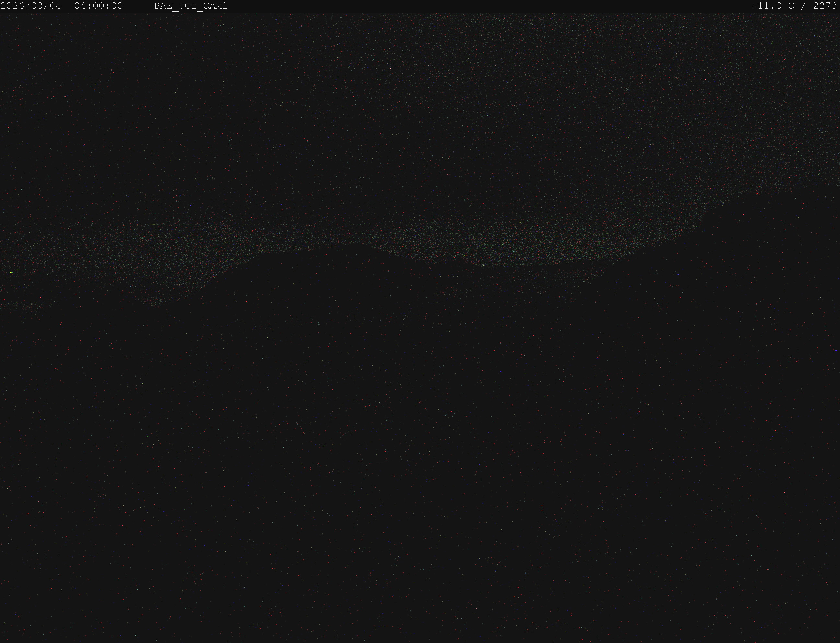
Task: Select the BAE_JCI_CAM1 camera label
Action: 191,6
